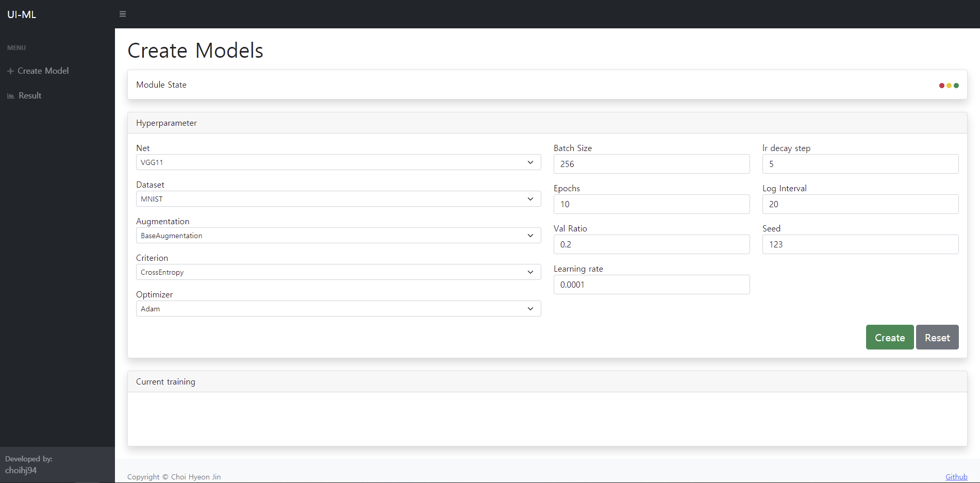Click the plus icon beside Create Model
This screenshot has width=980, height=483.
pos(10,71)
